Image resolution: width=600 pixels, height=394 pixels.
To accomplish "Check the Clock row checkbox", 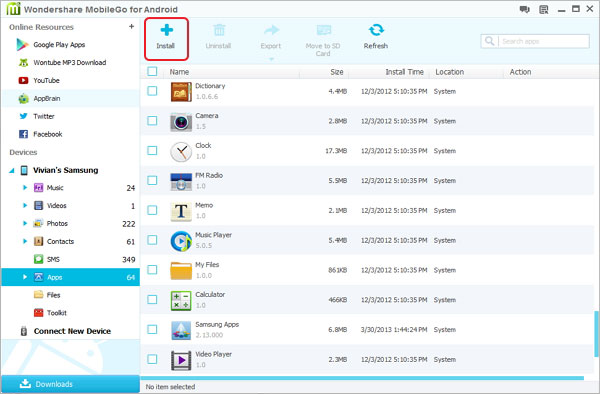I will pos(152,150).
